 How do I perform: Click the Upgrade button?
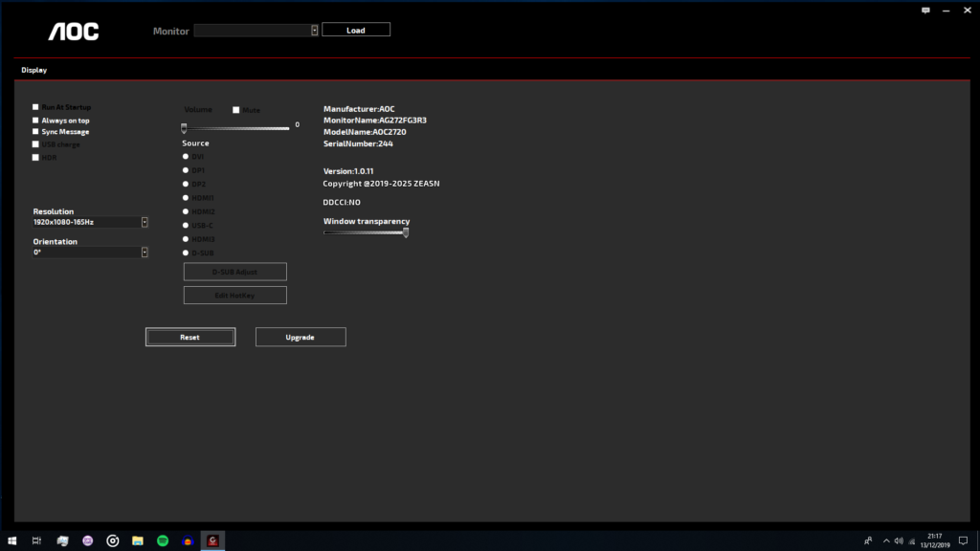(300, 337)
